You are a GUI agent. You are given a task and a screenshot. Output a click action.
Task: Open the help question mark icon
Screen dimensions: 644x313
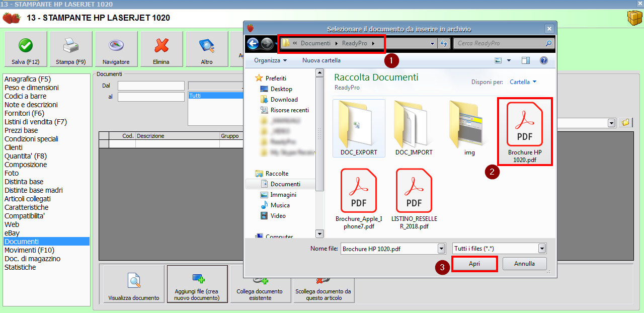(x=543, y=60)
